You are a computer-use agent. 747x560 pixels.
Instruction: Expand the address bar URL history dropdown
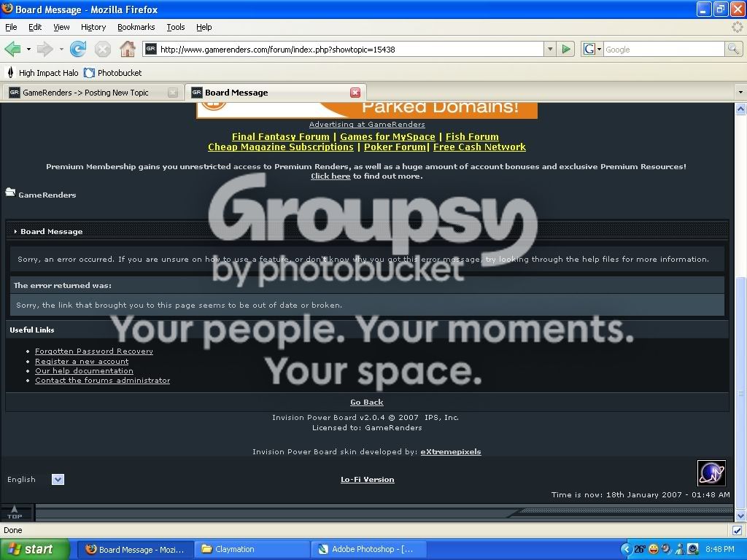[x=550, y=49]
